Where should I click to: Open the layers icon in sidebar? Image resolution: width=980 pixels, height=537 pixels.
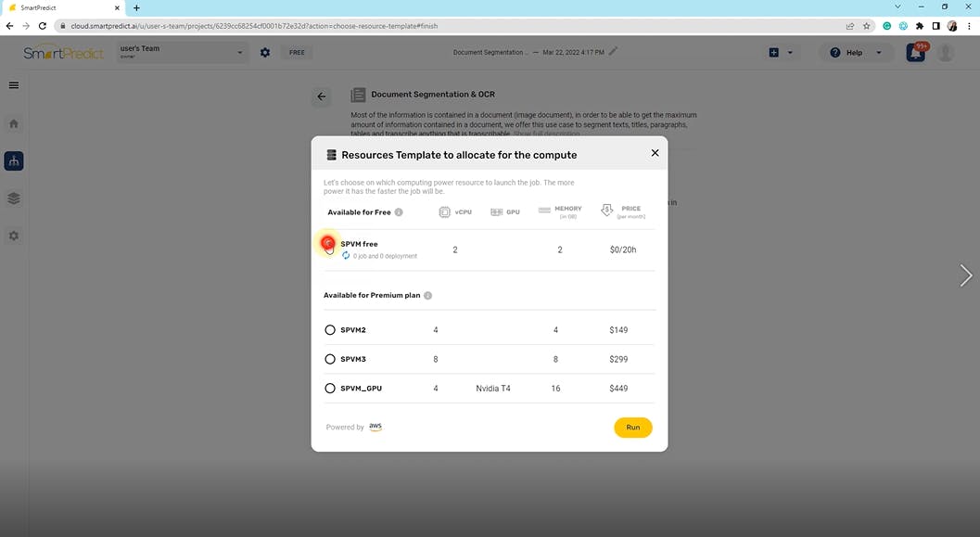click(14, 198)
